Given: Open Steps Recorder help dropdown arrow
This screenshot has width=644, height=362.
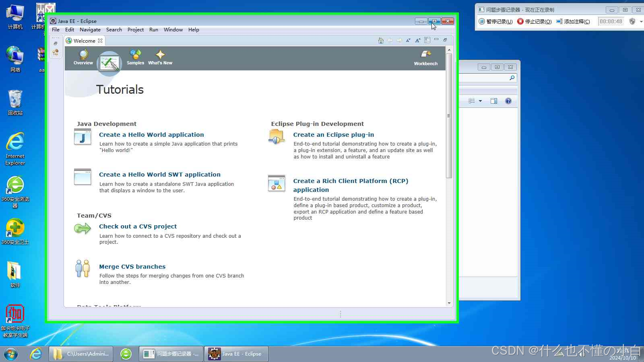Looking at the screenshot, I should pyautogui.click(x=641, y=21).
